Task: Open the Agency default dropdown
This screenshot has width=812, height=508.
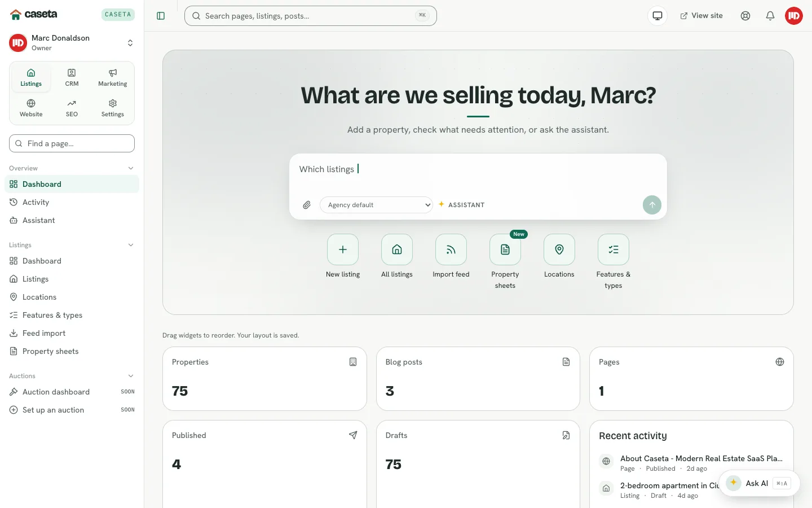Action: [376, 205]
